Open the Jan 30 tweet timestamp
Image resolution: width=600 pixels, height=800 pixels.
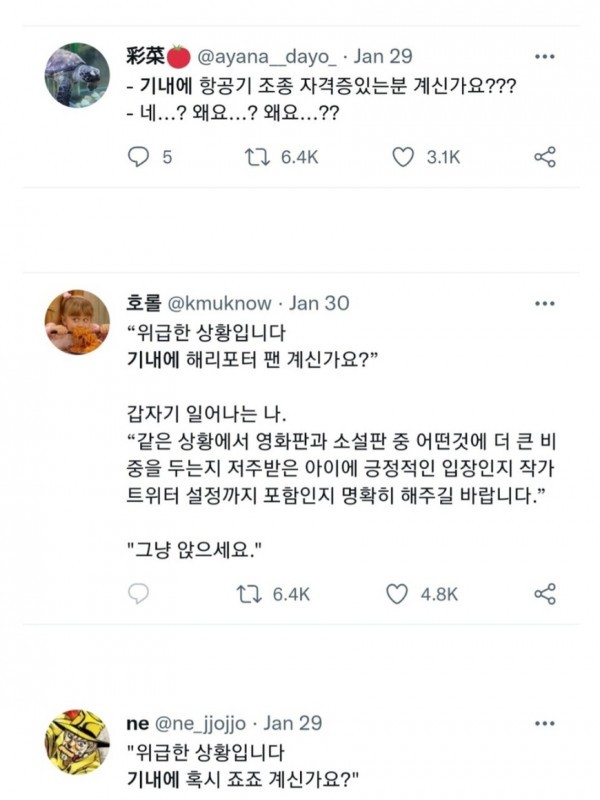318,304
